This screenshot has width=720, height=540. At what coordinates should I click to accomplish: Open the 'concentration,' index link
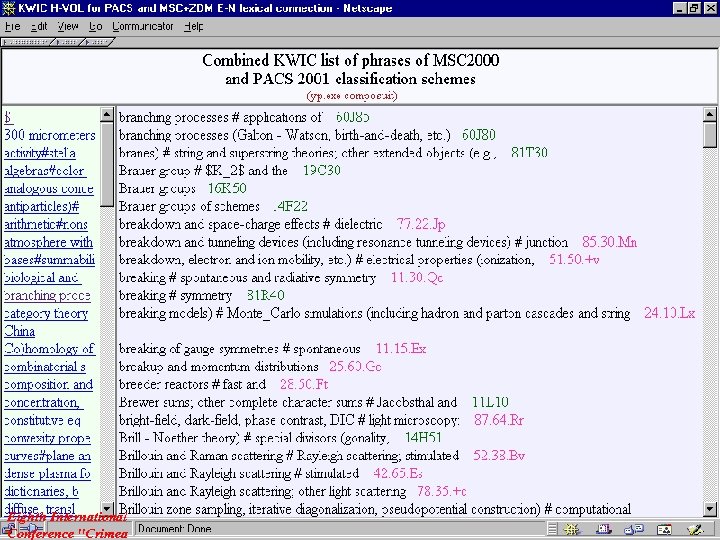[x=44, y=403]
